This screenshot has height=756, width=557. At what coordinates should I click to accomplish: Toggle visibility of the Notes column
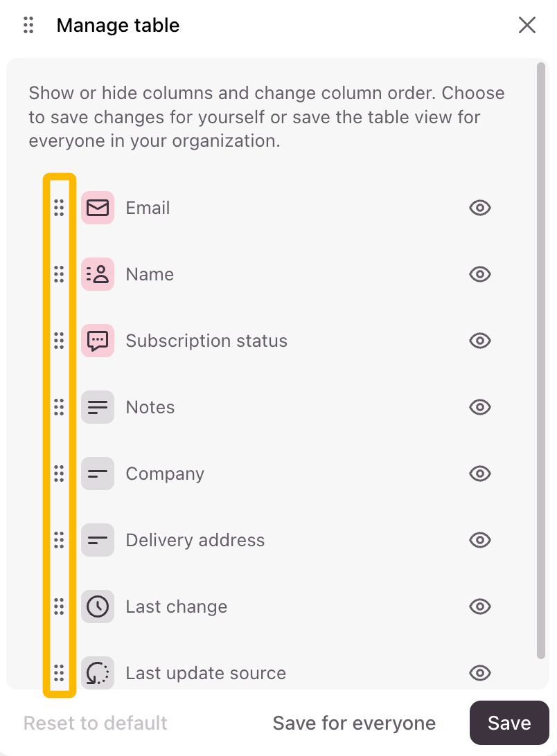(480, 407)
